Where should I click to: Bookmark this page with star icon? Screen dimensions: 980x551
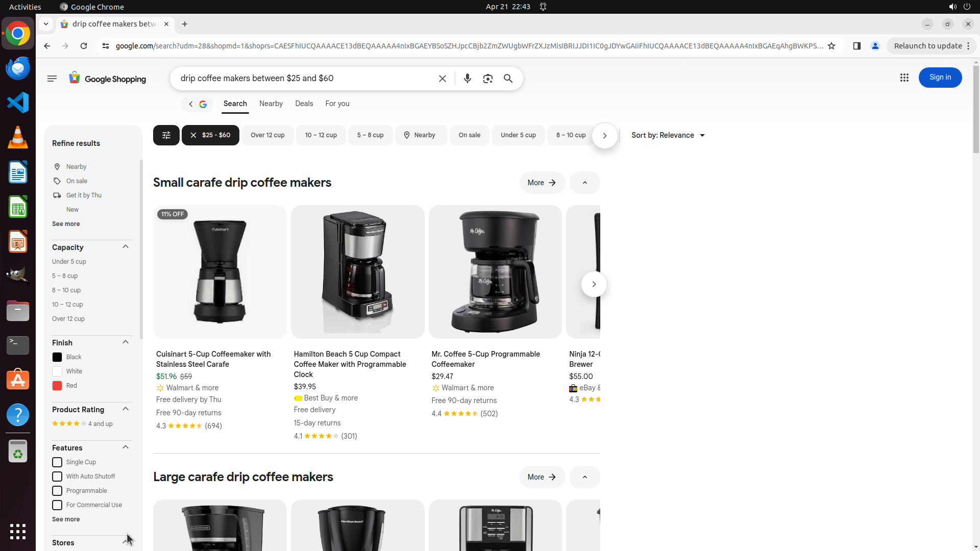pyautogui.click(x=831, y=46)
